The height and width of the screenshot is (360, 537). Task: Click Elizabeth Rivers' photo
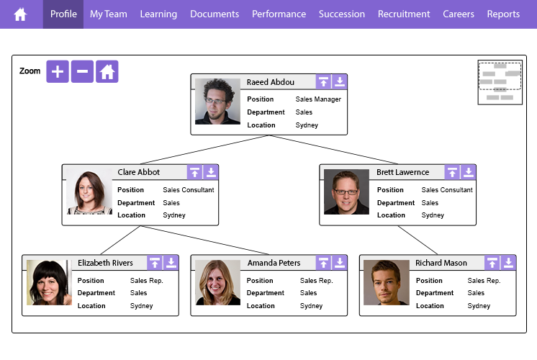coord(49,282)
